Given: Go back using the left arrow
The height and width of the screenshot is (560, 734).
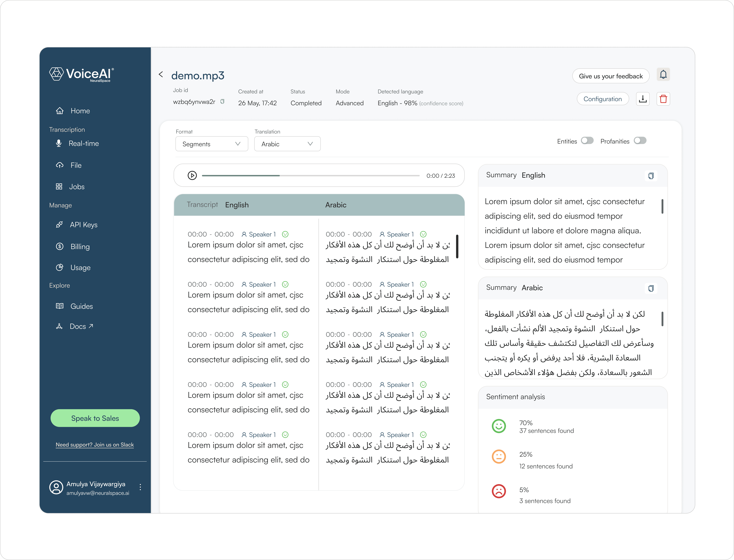Looking at the screenshot, I should pyautogui.click(x=161, y=74).
